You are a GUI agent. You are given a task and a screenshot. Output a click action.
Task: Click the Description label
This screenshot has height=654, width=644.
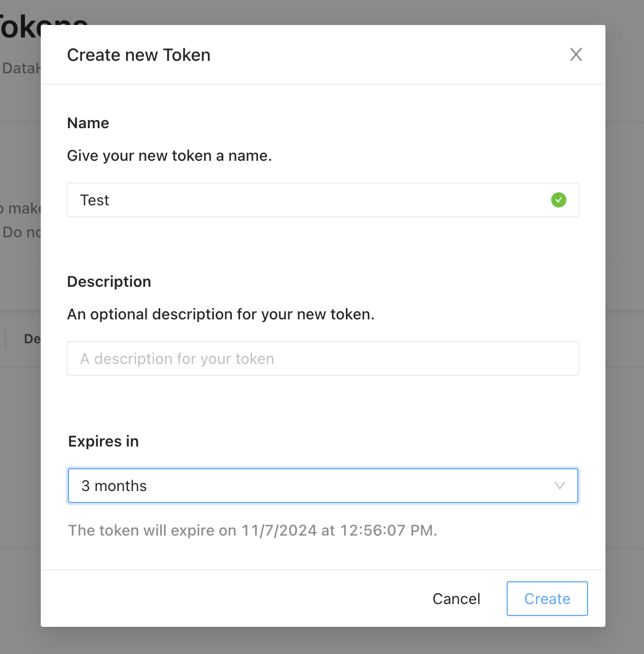[x=109, y=281]
